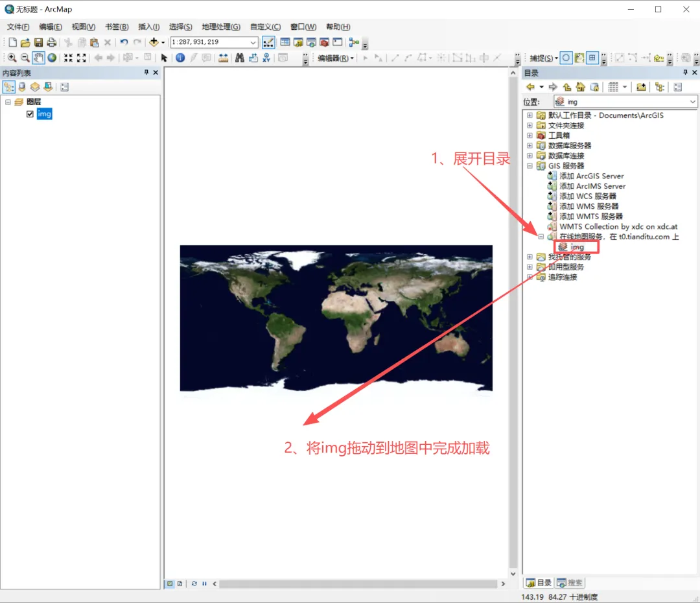Select img under tianditu service
Screen dimensions: 700x603
(x=576, y=246)
